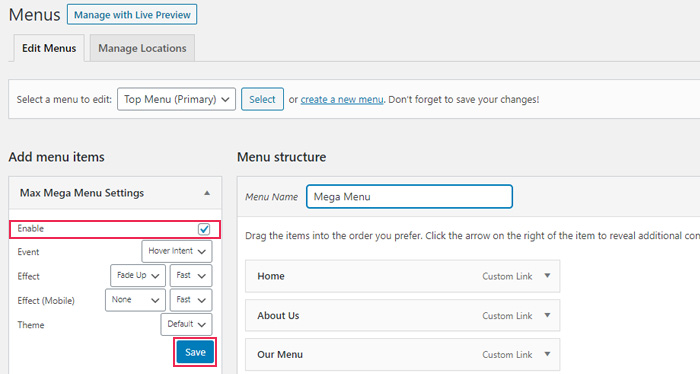Image resolution: width=700 pixels, height=374 pixels.
Task: Select the About Us menu item title
Action: [x=278, y=316]
